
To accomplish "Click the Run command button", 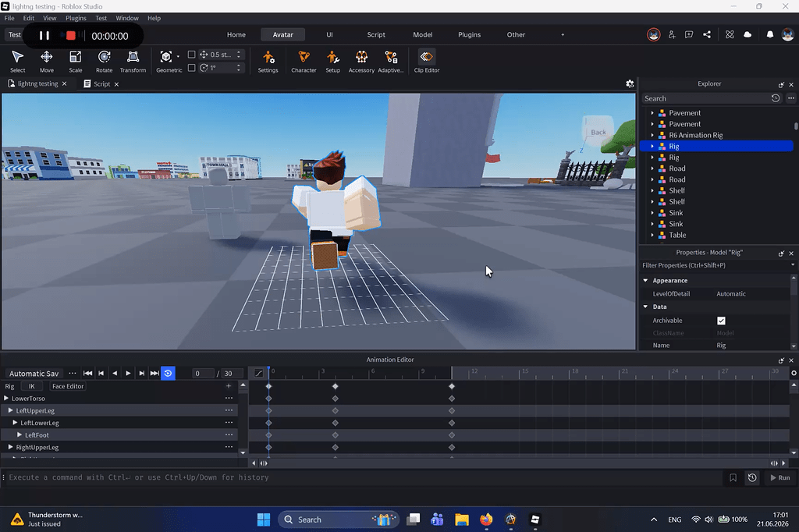I will [x=779, y=477].
